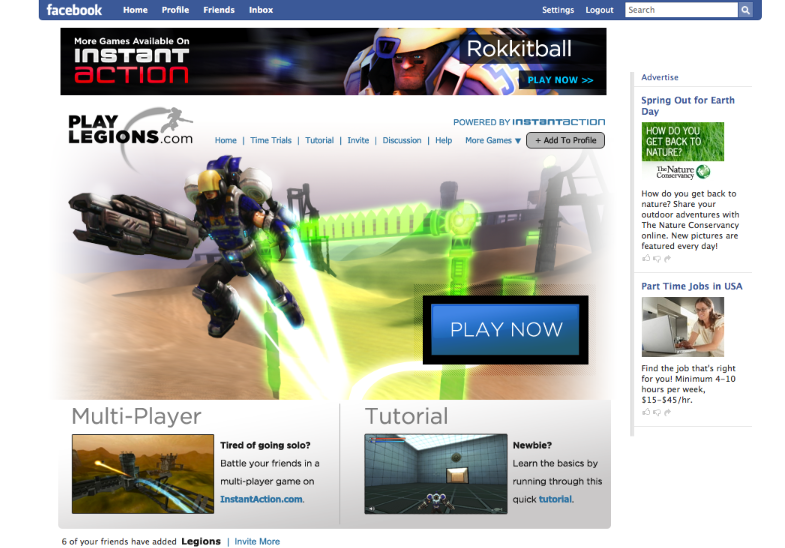The height and width of the screenshot is (548, 785).
Task: Click the big PLAY NOW button
Action: 505,329
